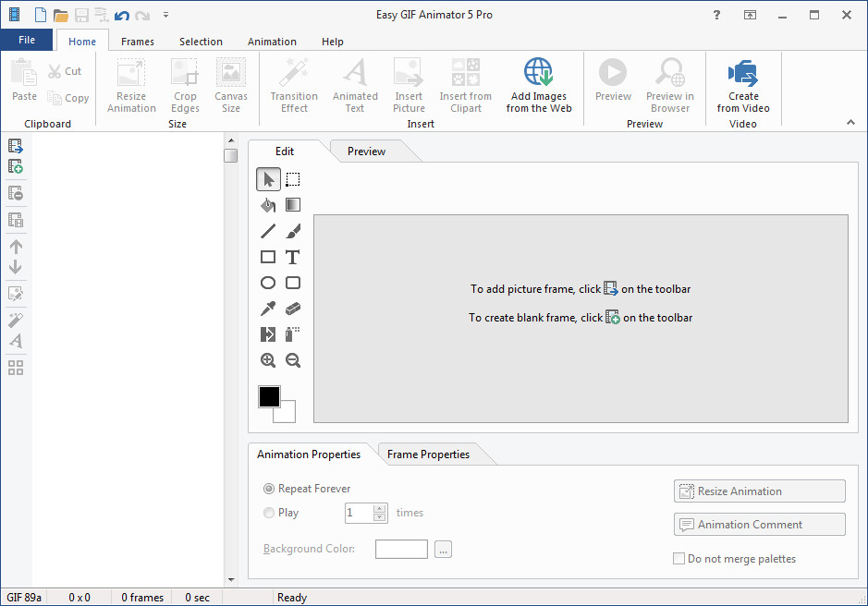
Task: Click Preview in Browser button
Action: click(x=670, y=86)
